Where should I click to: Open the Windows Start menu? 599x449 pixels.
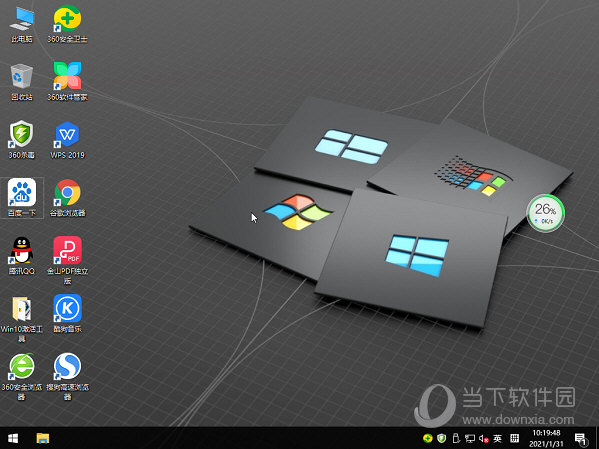pos(13,438)
